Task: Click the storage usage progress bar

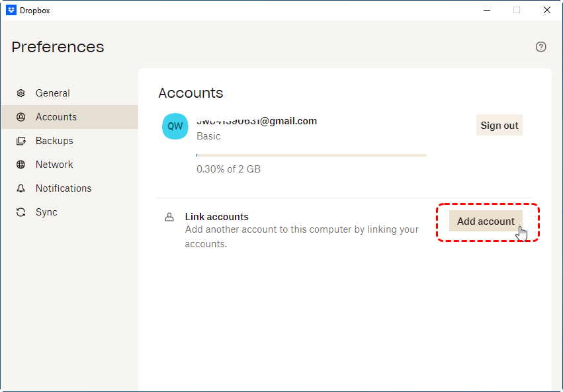Action: click(x=311, y=155)
